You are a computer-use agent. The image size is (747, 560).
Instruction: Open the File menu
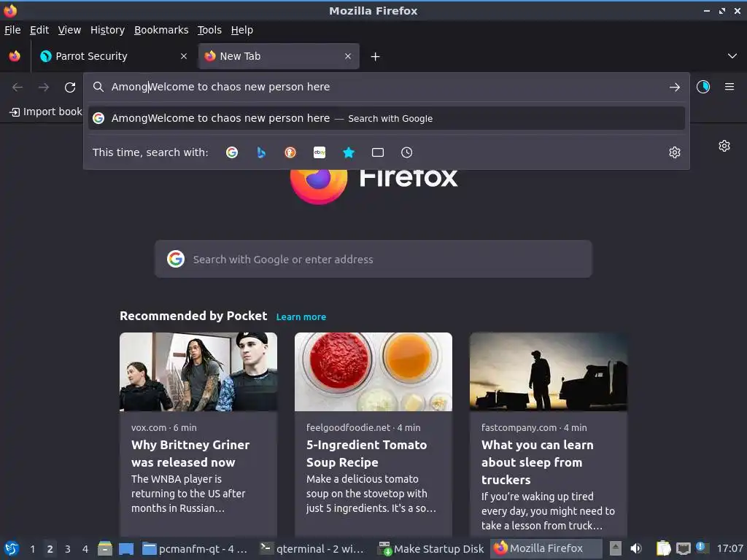click(12, 30)
